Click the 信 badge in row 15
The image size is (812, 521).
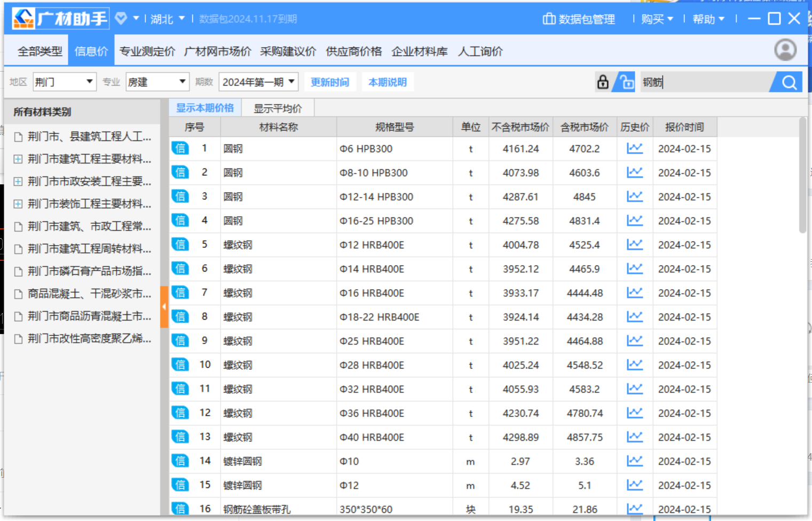pos(180,485)
